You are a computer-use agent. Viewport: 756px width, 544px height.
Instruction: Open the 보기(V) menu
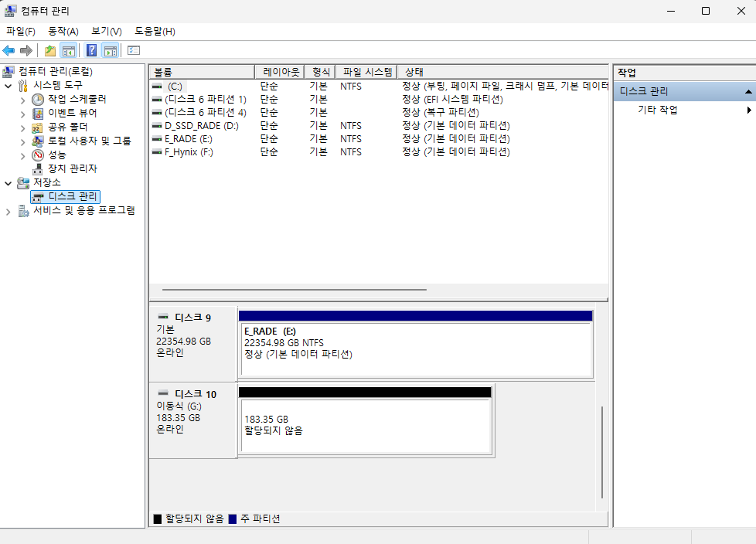(x=107, y=32)
